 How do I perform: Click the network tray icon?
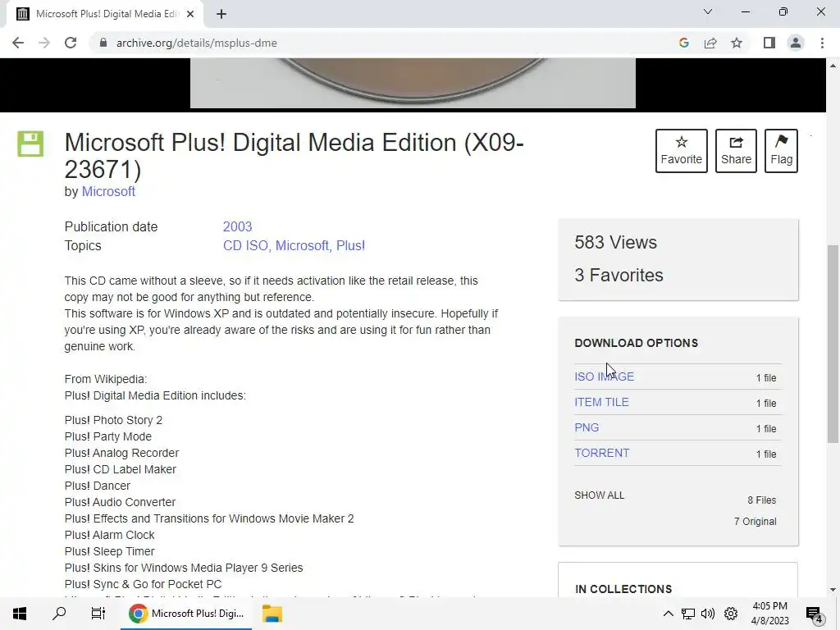tap(688, 614)
